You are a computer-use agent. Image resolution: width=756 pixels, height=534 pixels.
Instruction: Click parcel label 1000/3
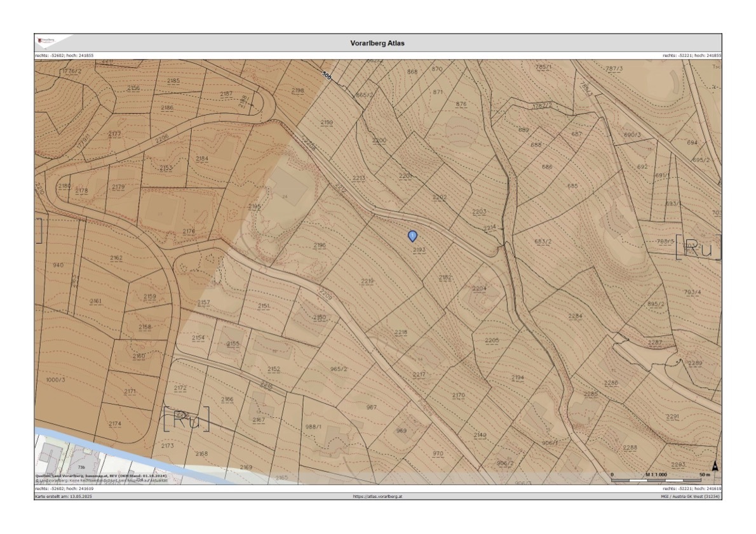click(55, 380)
